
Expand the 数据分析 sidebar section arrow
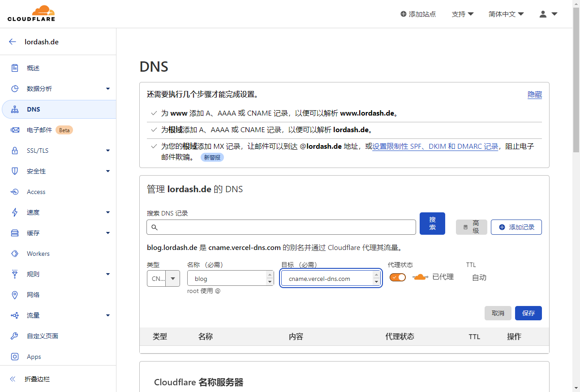(x=108, y=89)
